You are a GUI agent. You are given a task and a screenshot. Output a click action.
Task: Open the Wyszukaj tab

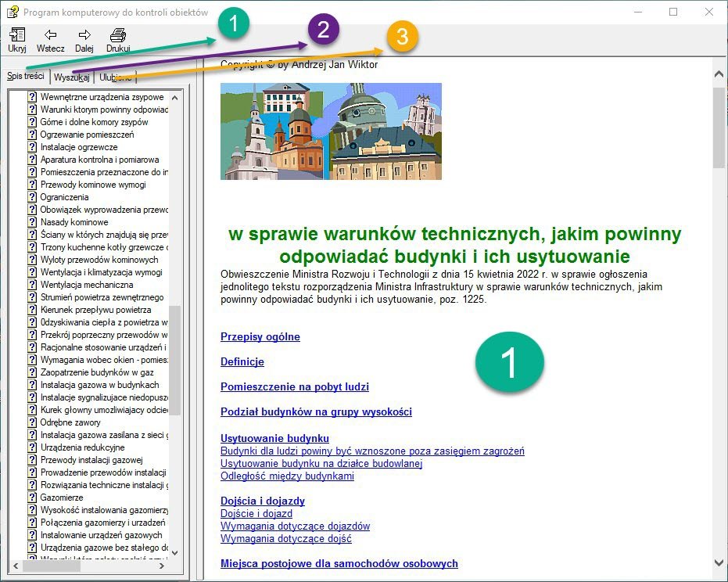(72, 77)
